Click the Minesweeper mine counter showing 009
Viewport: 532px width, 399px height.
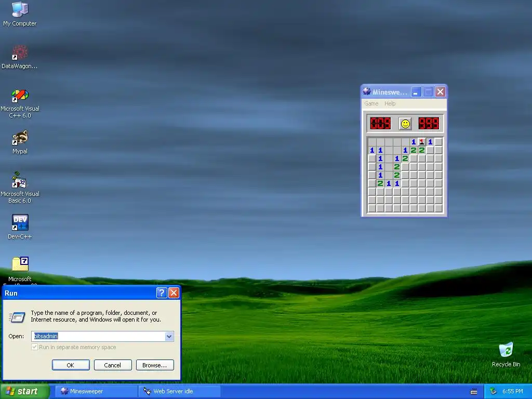click(380, 124)
